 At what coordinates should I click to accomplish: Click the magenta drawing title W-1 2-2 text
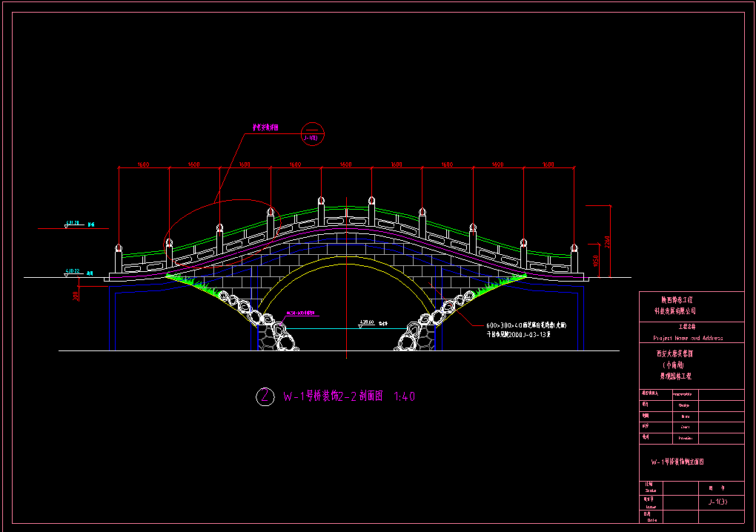[x=349, y=396]
